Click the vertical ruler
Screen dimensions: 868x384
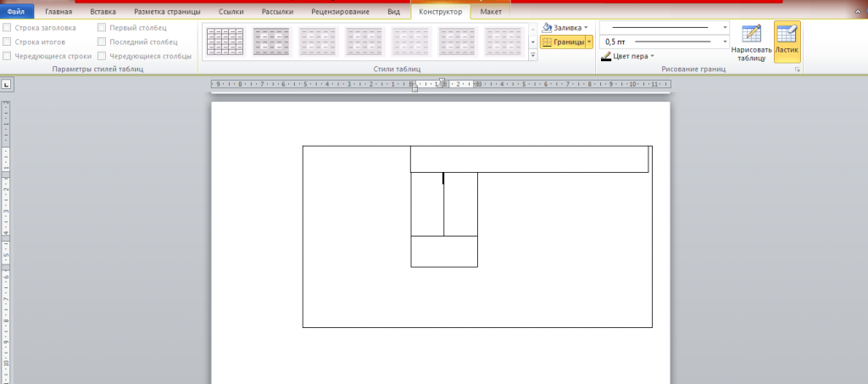pos(6,242)
